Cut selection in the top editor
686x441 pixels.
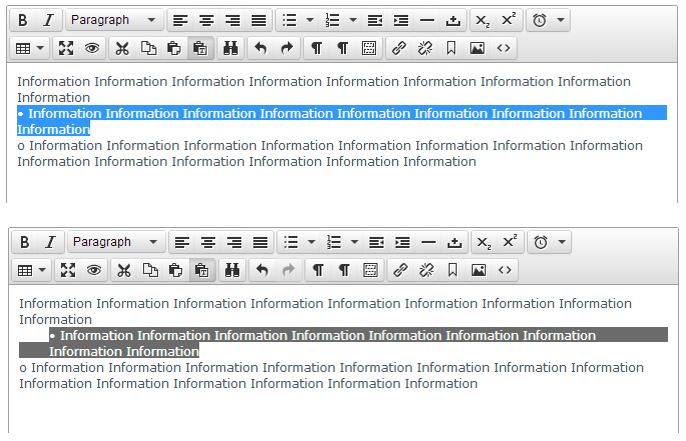(122, 48)
